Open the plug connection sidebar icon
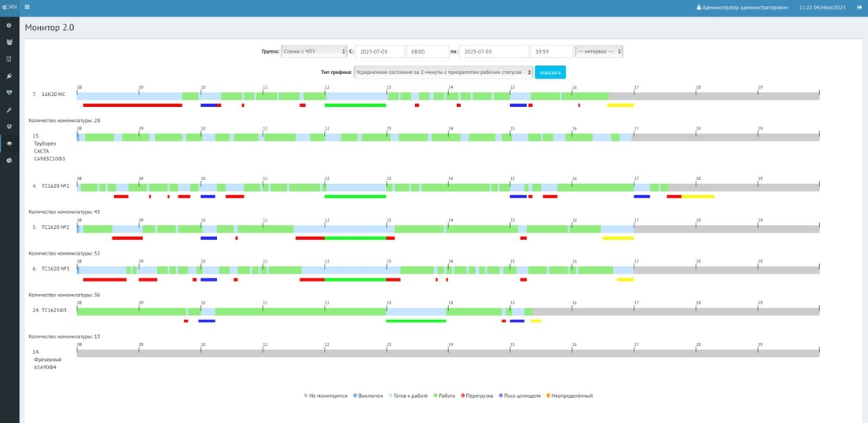 click(9, 75)
